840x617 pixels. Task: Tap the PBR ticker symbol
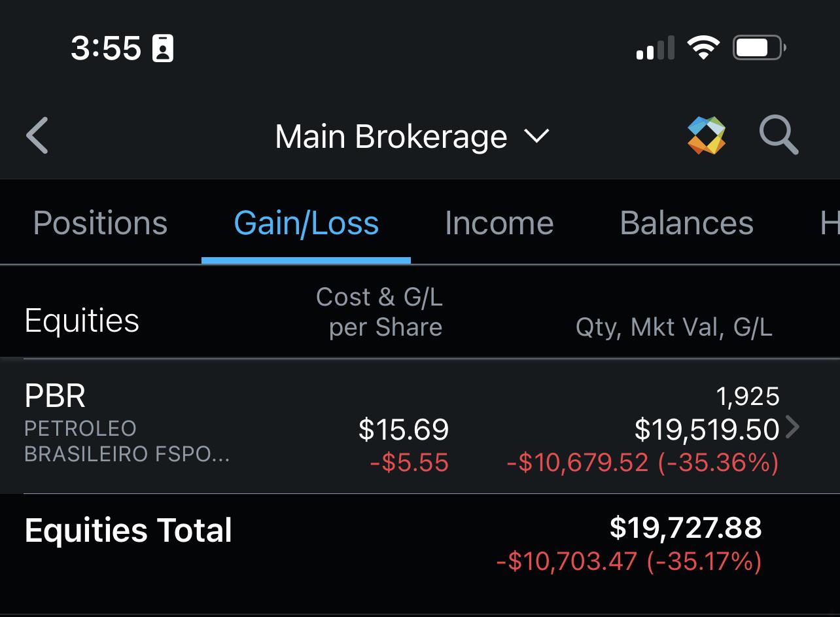click(x=55, y=396)
